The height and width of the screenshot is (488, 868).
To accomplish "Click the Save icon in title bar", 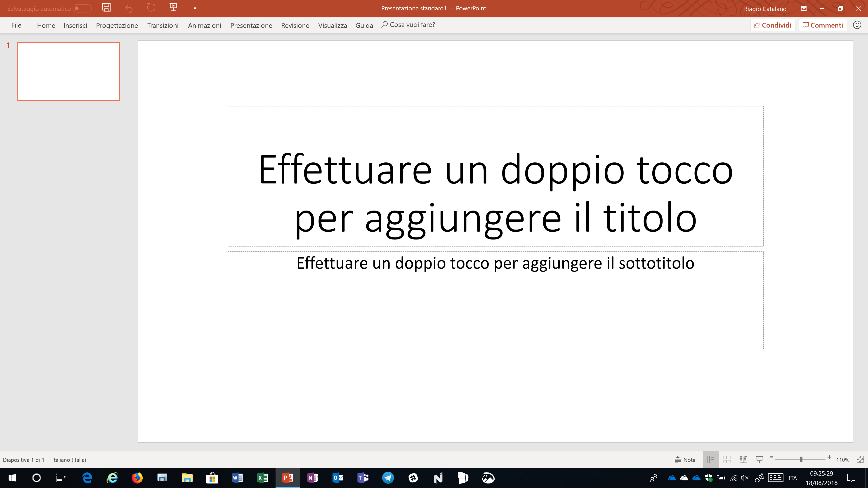I will 106,8.
